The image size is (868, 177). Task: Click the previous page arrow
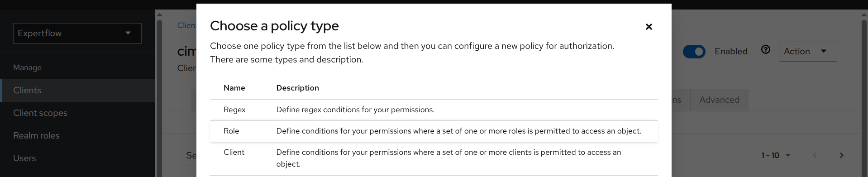point(815,155)
